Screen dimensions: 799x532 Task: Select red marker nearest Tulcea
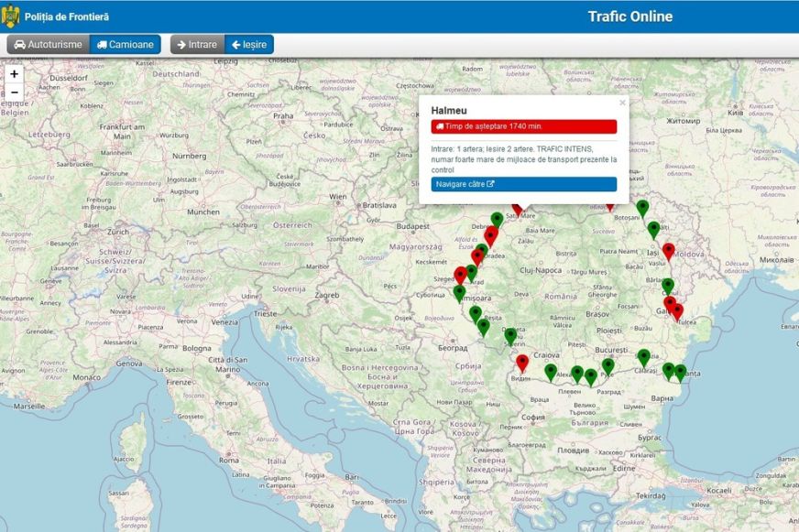[x=677, y=312]
